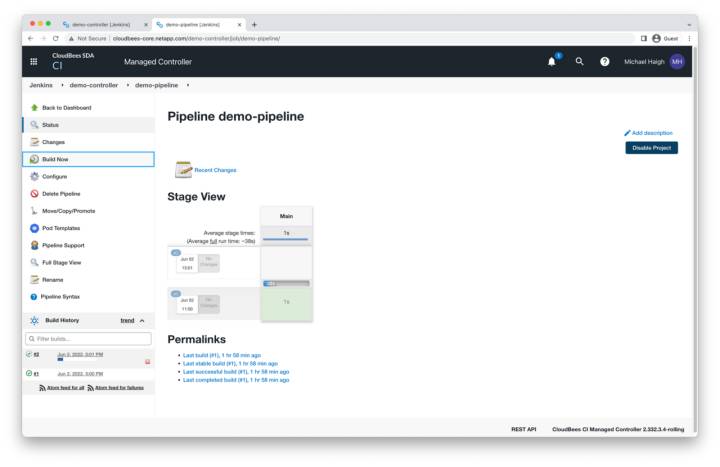Open the notifications bell in the header
The image size is (720, 467).
pos(552,61)
